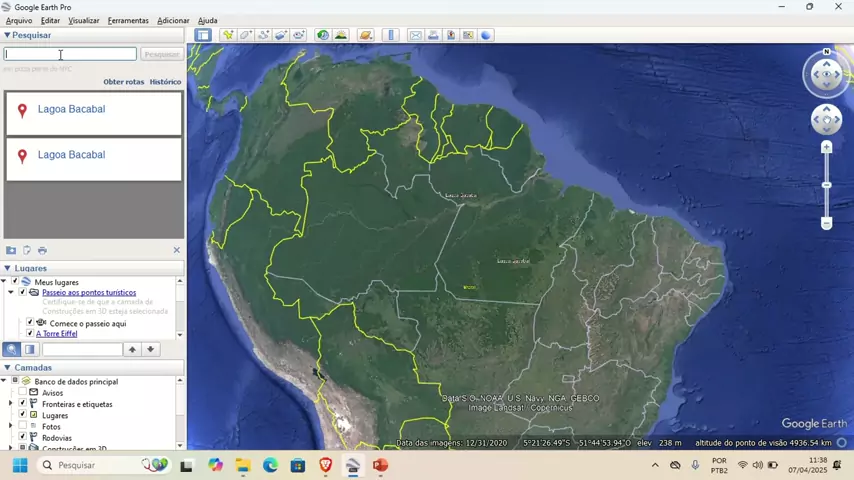Open the Editar menu
Image resolution: width=854 pixels, height=480 pixels.
(x=50, y=20)
